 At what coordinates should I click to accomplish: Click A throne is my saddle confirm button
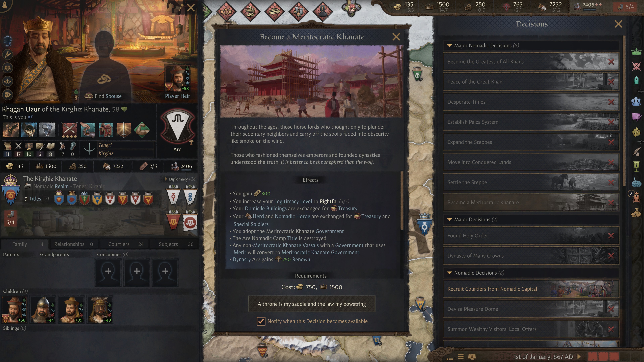point(311,304)
